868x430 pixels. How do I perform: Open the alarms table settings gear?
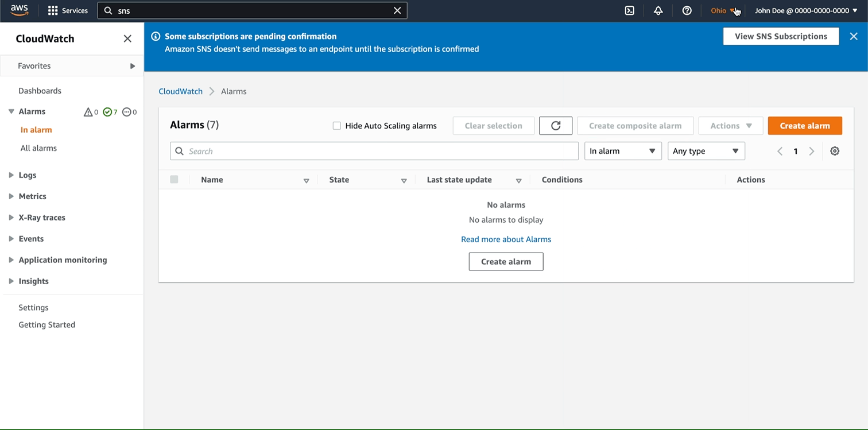[x=835, y=150]
